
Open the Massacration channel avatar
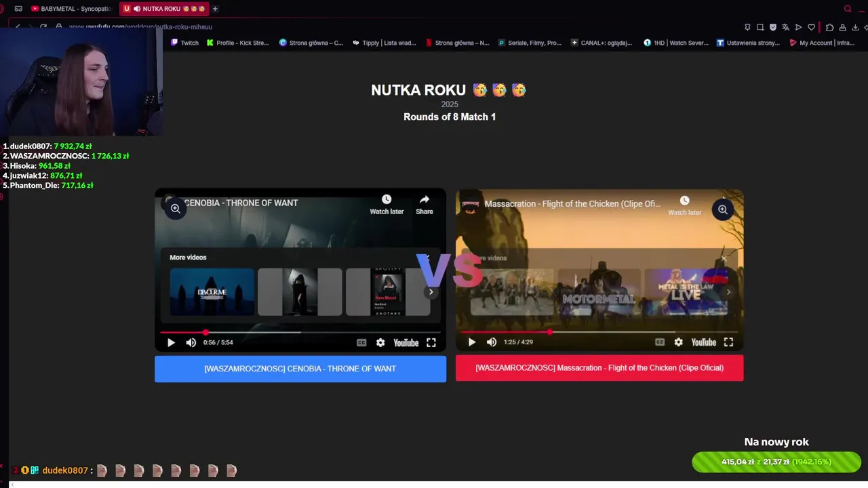coord(470,203)
